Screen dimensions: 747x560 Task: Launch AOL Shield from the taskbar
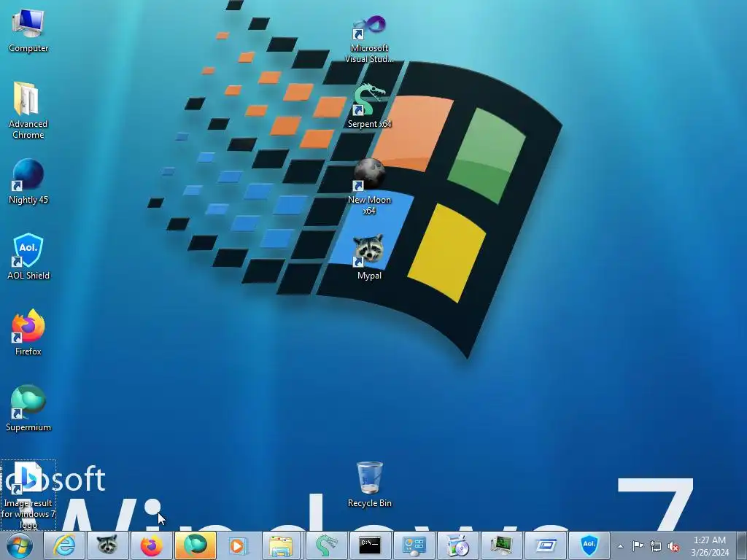[589, 545]
